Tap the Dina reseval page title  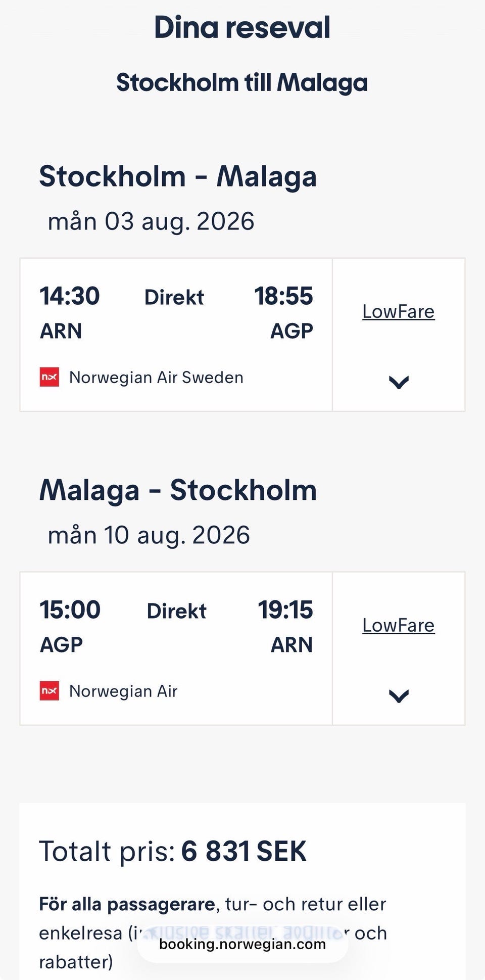242,27
